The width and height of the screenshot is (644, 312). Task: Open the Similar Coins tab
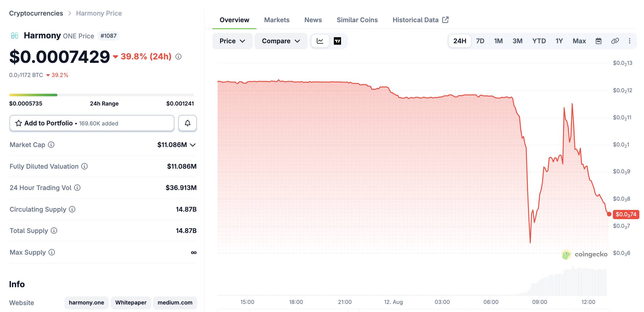coord(357,20)
